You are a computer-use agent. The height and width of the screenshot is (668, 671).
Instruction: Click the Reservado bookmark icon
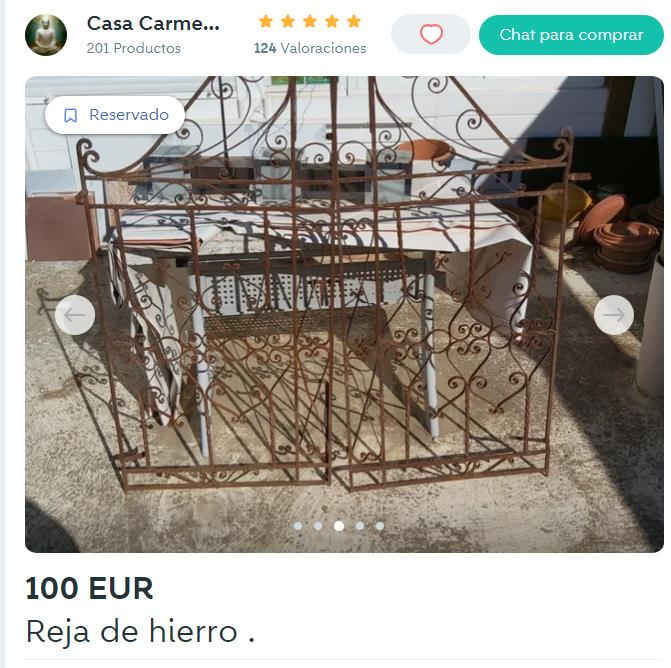[x=71, y=115]
